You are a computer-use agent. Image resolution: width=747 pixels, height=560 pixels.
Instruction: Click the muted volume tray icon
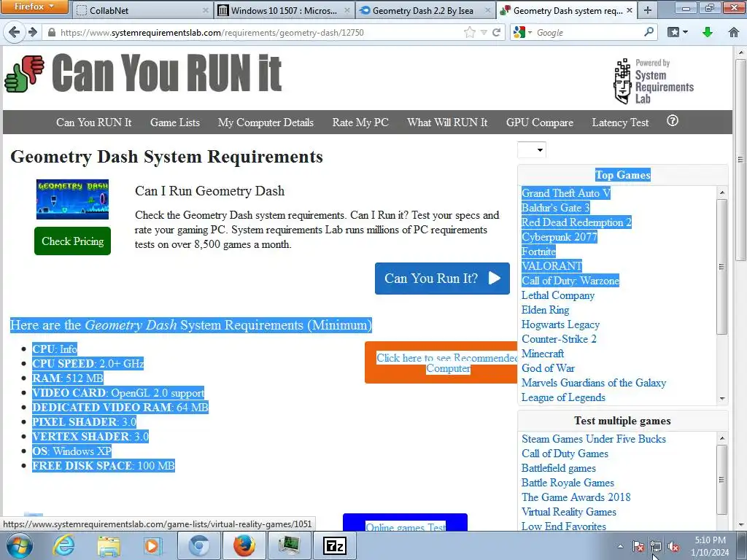pyautogui.click(x=673, y=547)
